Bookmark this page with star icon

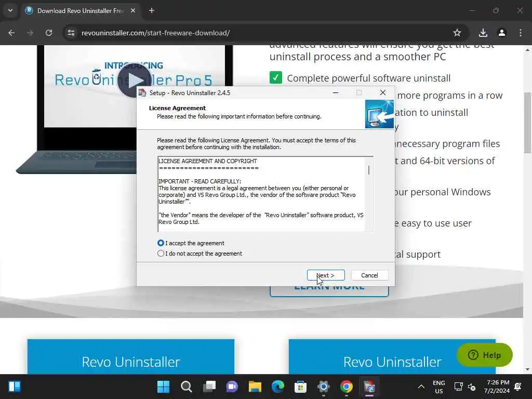pos(457,33)
